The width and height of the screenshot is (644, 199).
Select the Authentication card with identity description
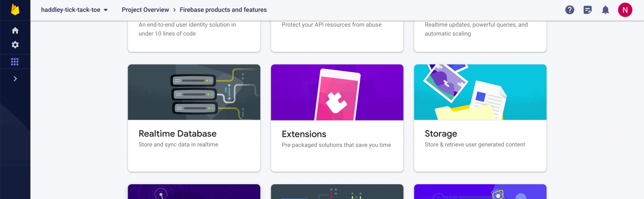click(x=194, y=35)
